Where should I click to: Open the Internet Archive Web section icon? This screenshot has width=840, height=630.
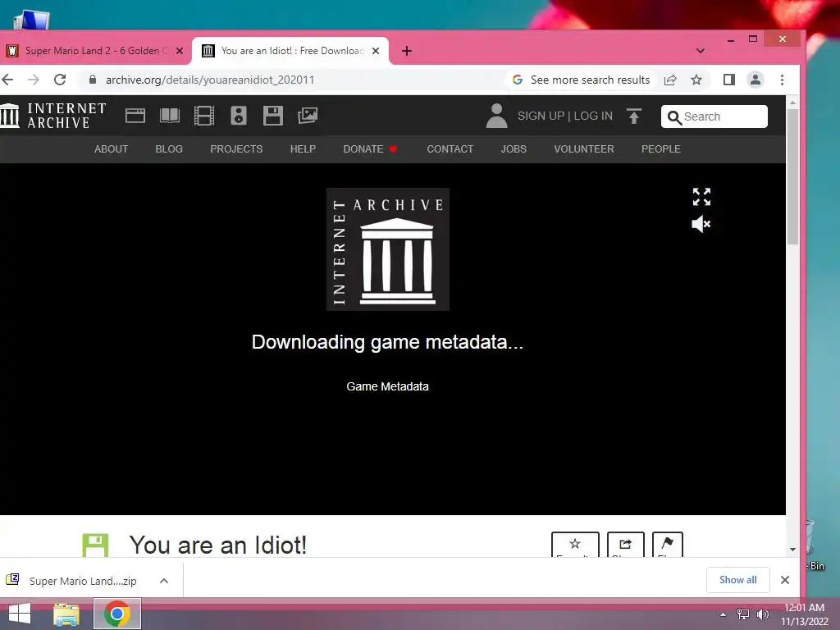tap(135, 116)
